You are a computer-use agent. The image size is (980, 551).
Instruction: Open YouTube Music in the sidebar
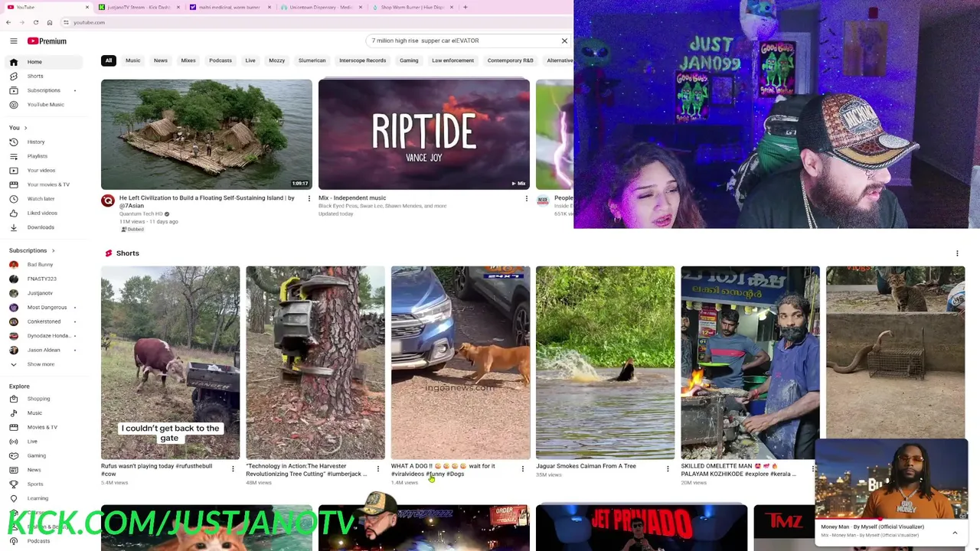click(x=45, y=104)
